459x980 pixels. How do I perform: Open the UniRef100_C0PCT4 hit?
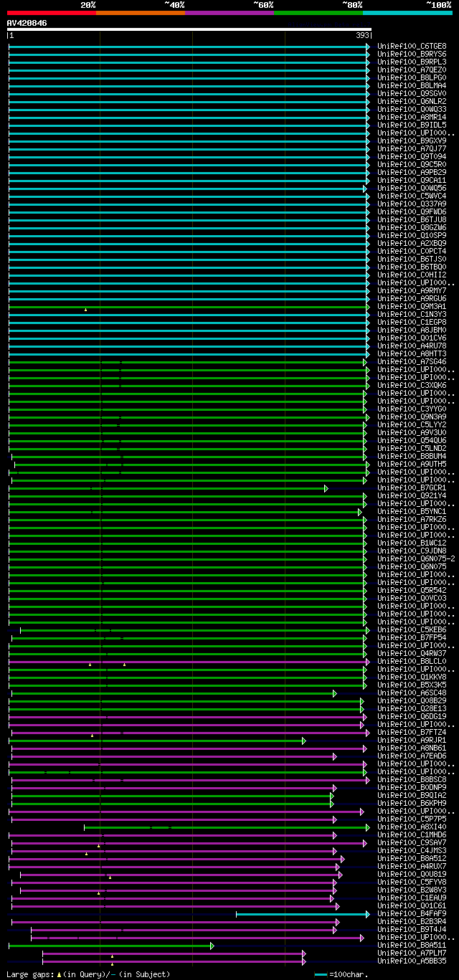[x=412, y=251]
